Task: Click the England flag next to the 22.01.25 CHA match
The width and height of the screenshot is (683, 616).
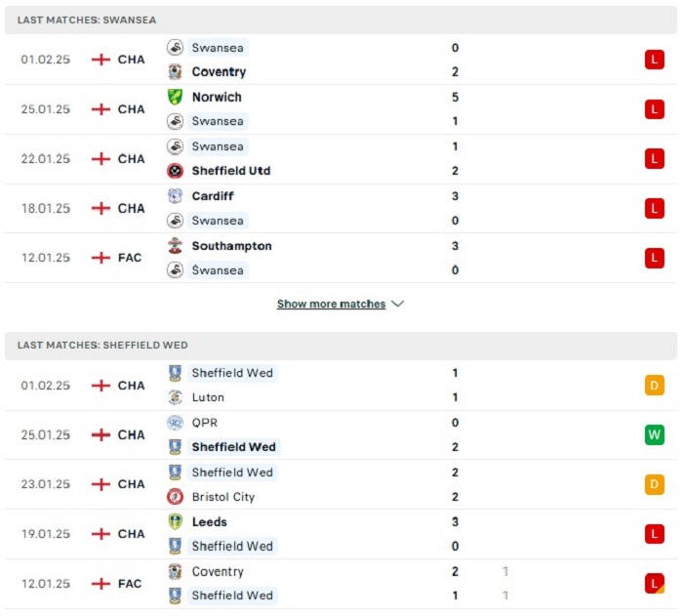Action: (100, 159)
